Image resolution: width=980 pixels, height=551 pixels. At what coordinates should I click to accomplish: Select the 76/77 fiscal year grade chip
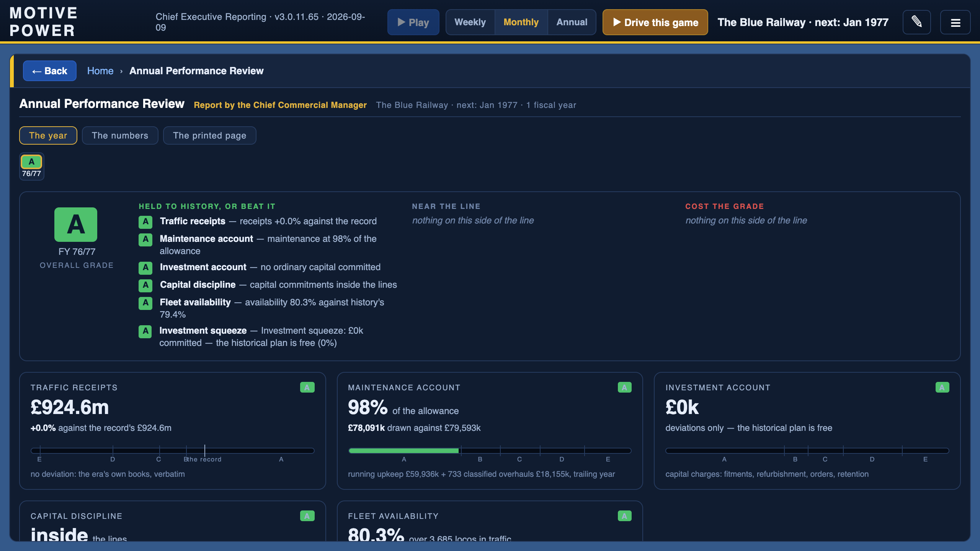pos(32,166)
